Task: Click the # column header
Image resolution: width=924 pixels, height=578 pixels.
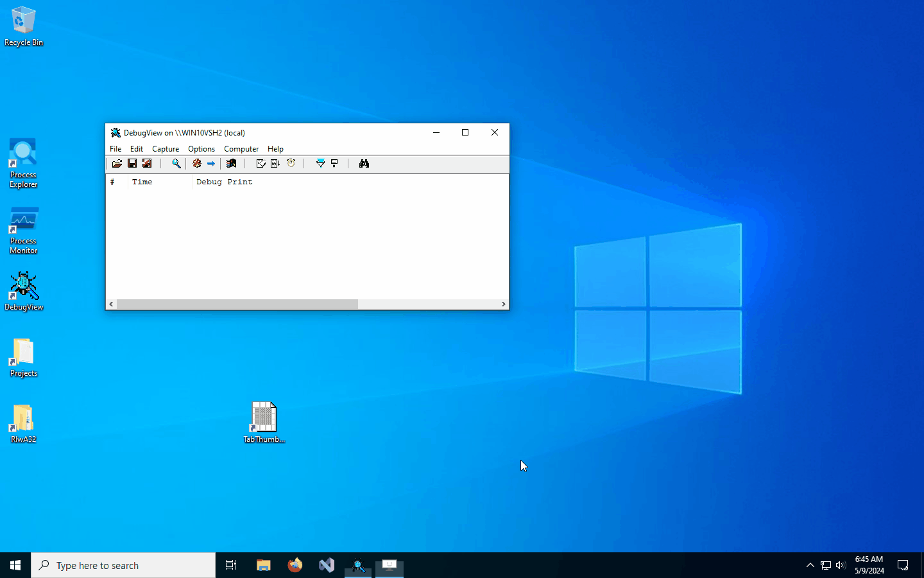Action: click(x=117, y=182)
